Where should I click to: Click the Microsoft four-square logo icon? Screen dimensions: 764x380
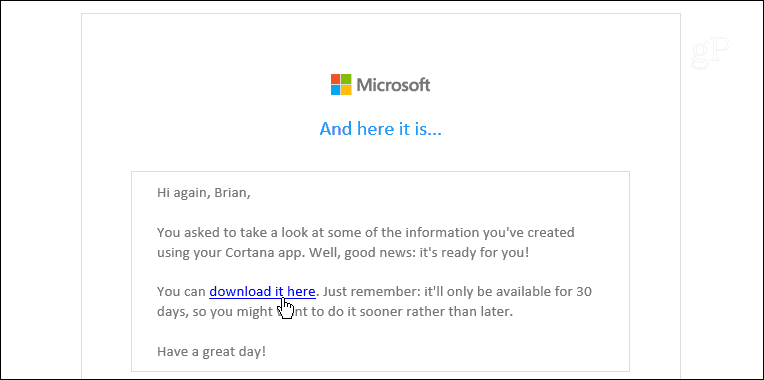(341, 84)
